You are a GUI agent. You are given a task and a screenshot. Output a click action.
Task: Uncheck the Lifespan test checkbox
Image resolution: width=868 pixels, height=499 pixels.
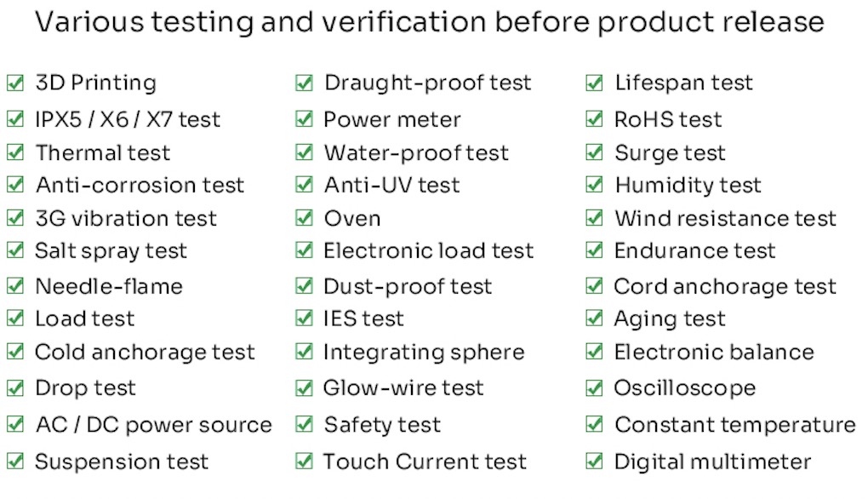594,83
